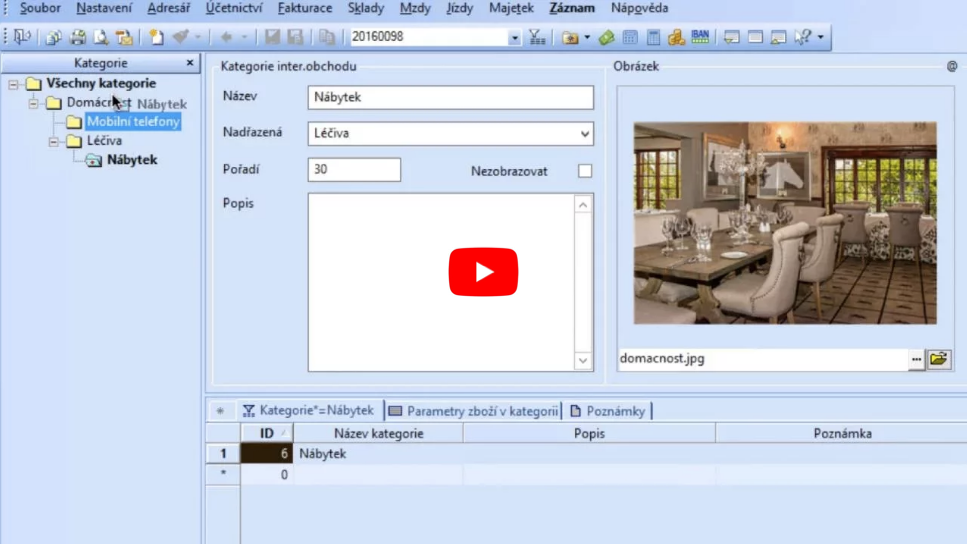Create a new record with page icon
967x544 pixels.
(x=156, y=37)
